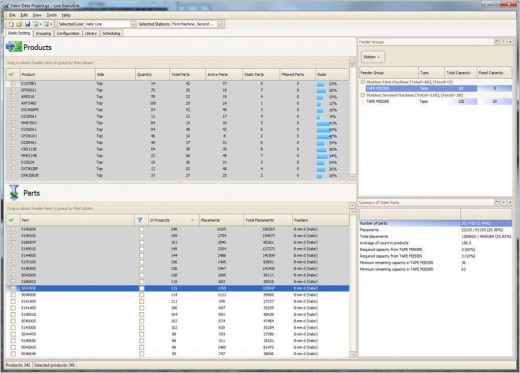Click the toolbar icon immediately right of Save
520x373 pixels.
coord(37,24)
